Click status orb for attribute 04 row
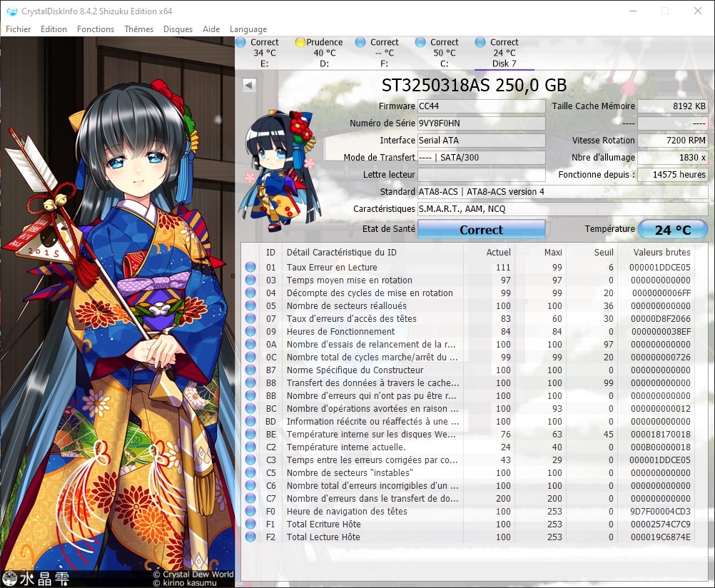Screen dimensions: 715x588 click(250, 293)
